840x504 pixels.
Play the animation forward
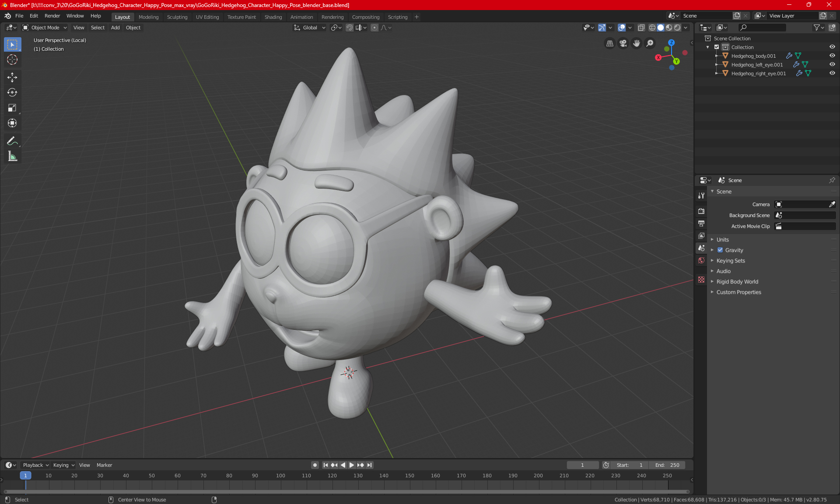coord(351,465)
